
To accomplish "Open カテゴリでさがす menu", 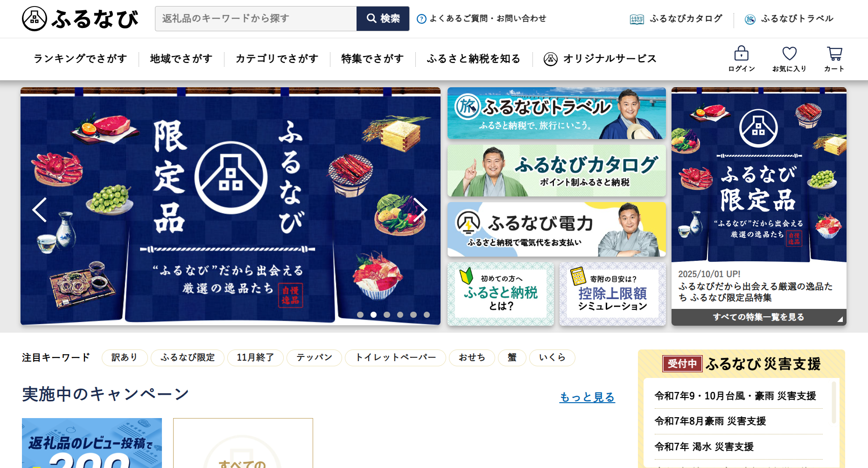I will [x=277, y=59].
